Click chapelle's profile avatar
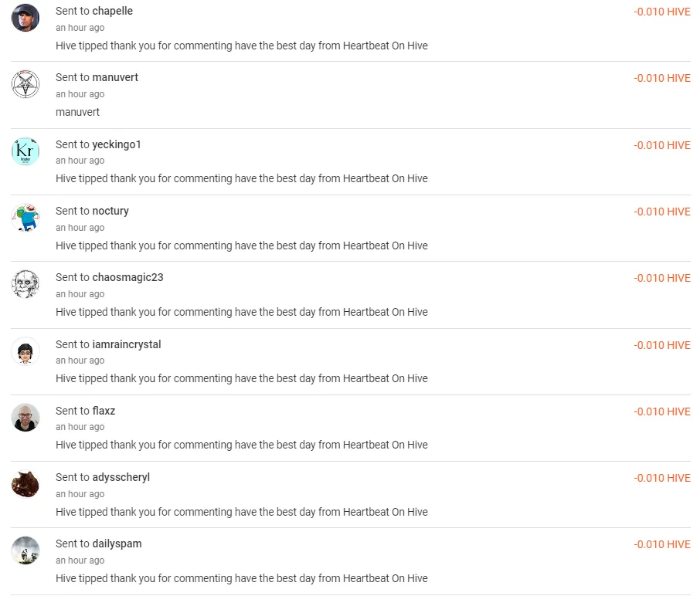This screenshot has height=596, width=700. [x=25, y=18]
